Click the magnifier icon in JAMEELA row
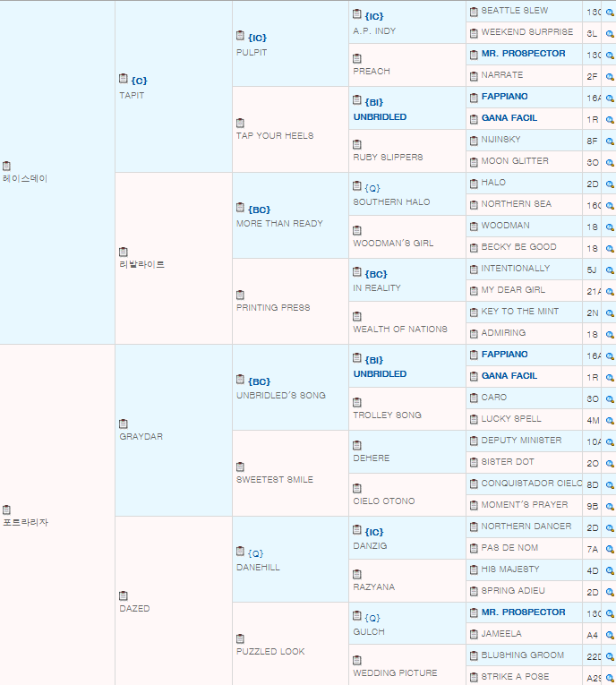 (610, 635)
